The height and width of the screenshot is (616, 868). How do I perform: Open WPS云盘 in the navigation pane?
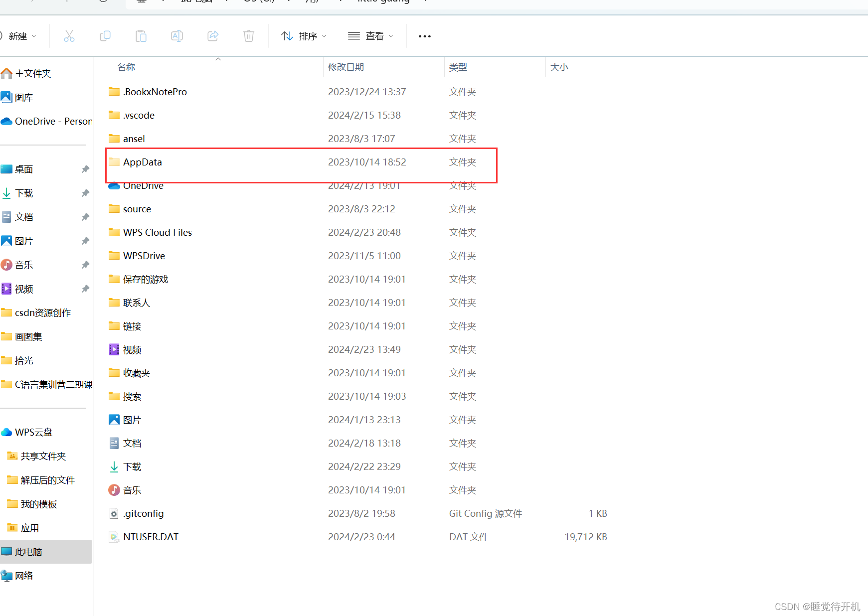click(x=26, y=432)
